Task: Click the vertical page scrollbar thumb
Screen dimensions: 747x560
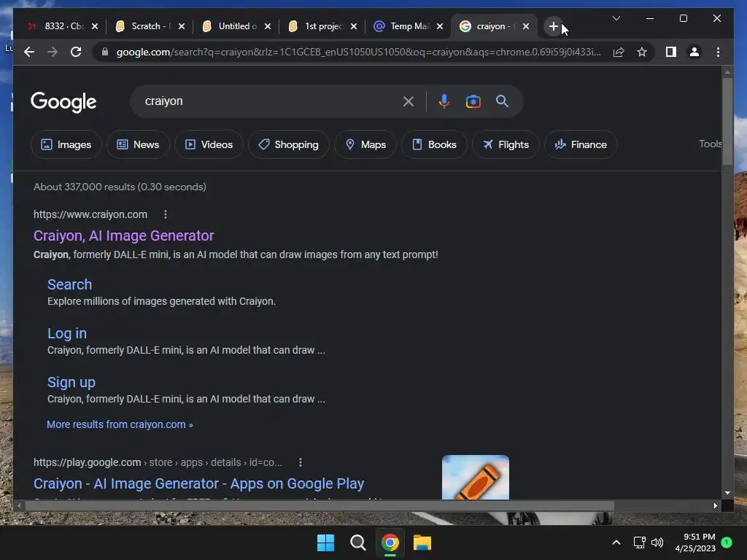Action: point(727,120)
